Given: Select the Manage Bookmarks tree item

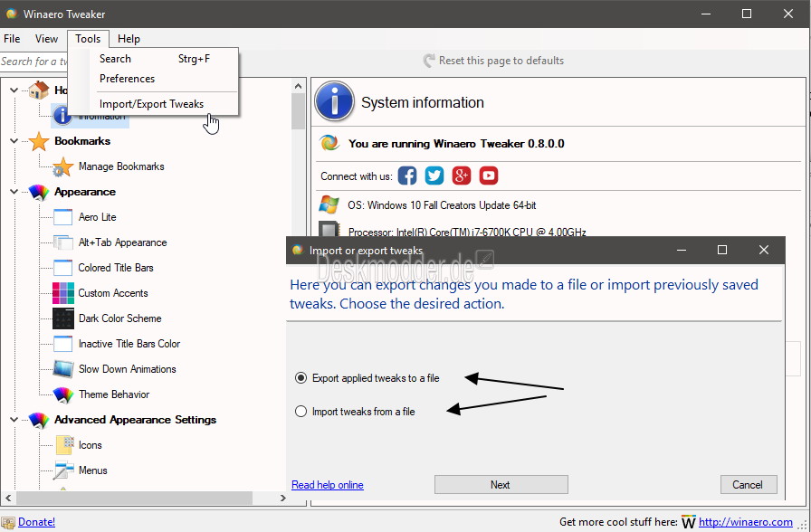Looking at the screenshot, I should click(x=121, y=166).
